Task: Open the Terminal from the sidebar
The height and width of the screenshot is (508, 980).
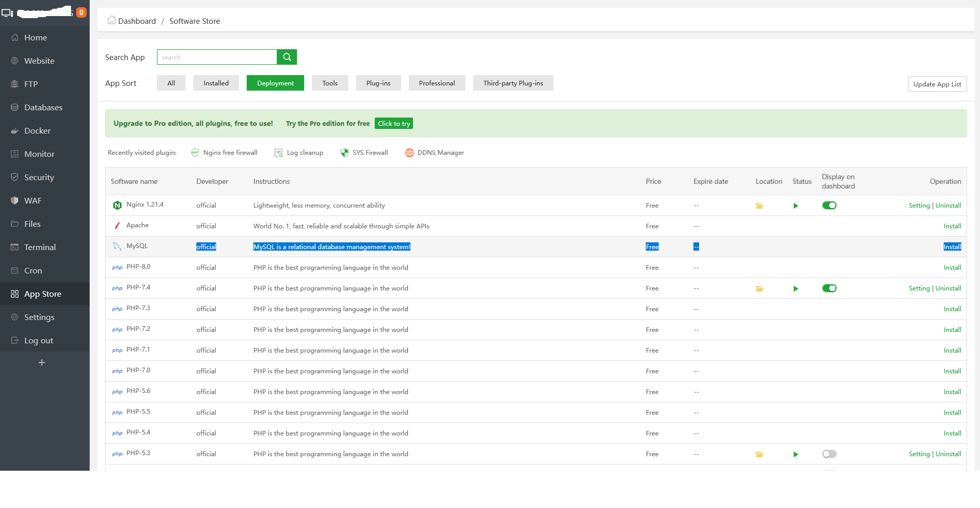Action: [39, 247]
